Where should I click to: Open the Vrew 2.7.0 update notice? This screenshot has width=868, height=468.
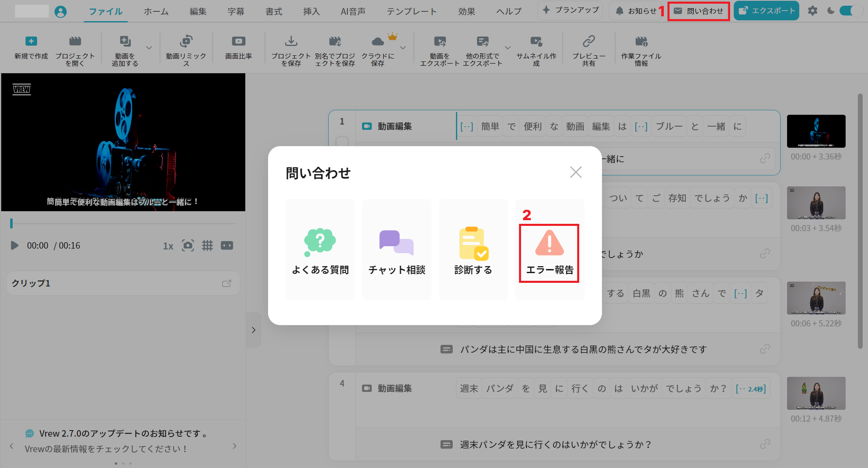click(123, 433)
